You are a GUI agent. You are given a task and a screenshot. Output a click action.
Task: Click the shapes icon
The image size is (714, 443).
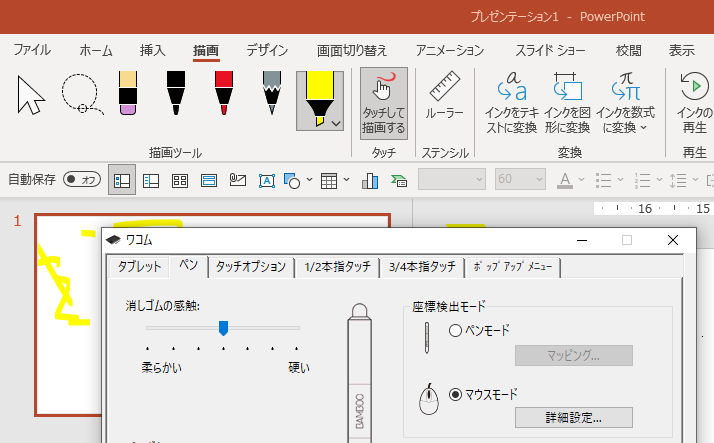point(292,181)
